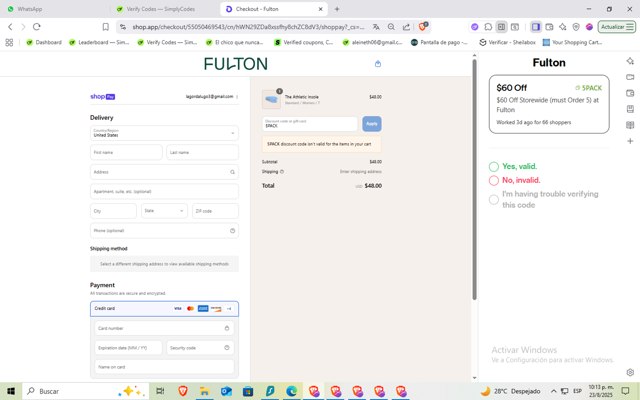Viewport: 640px width, 400px height.
Task: Click the Apply discount button
Action: (x=372, y=124)
